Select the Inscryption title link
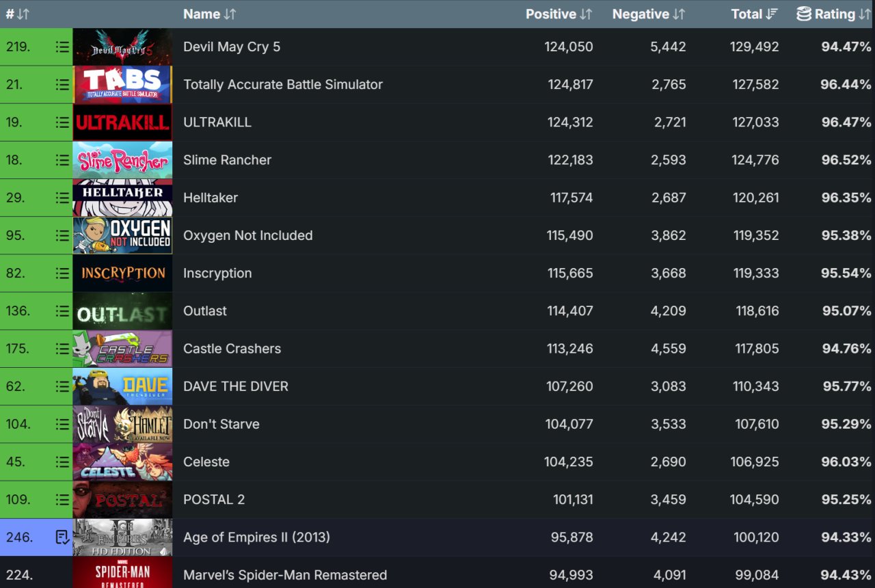Screen dimensions: 875x588 [217, 273]
